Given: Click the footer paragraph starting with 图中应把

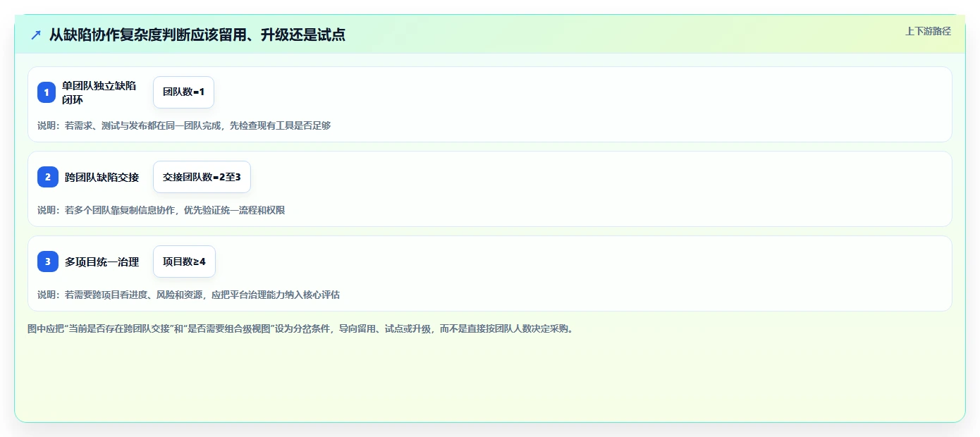Looking at the screenshot, I should pyautogui.click(x=302, y=328).
